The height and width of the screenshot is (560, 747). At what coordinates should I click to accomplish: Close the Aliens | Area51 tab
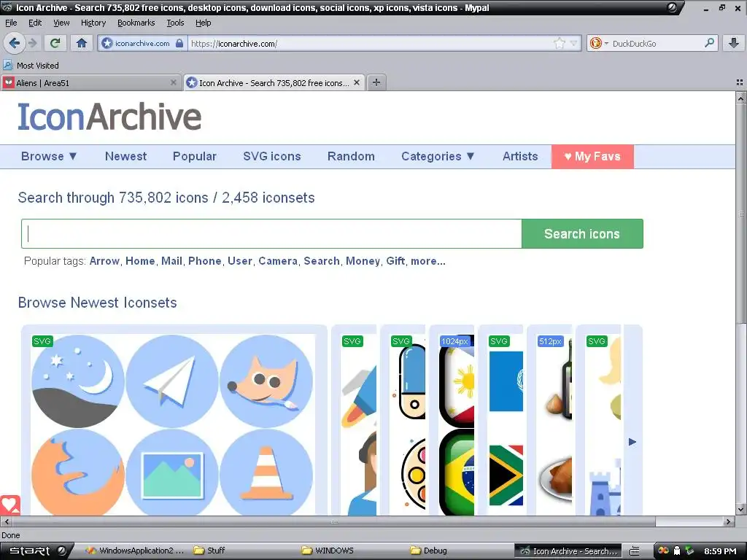pyautogui.click(x=174, y=82)
